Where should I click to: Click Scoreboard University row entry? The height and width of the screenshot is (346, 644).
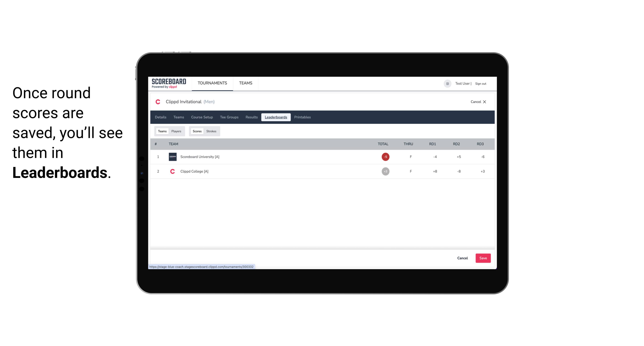coord(321,156)
